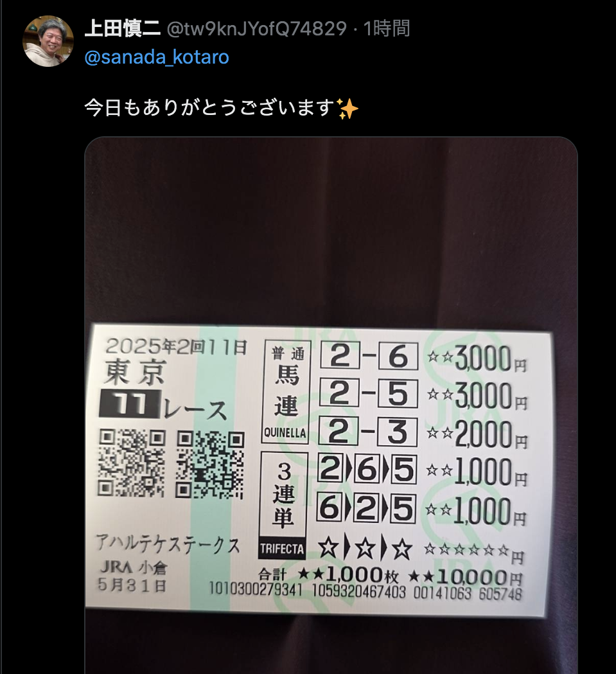Click the right QR code on ticket
The height and width of the screenshot is (674, 616).
pos(210,465)
